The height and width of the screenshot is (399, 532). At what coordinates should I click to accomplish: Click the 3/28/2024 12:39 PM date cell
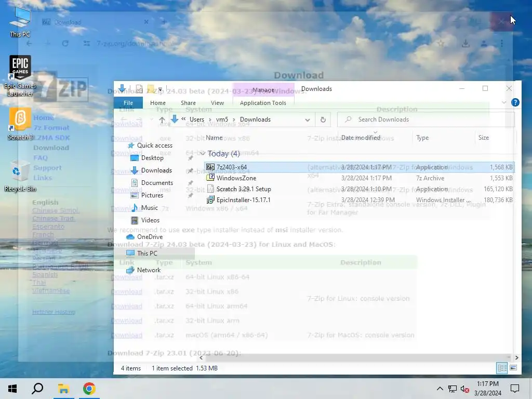coord(368,200)
